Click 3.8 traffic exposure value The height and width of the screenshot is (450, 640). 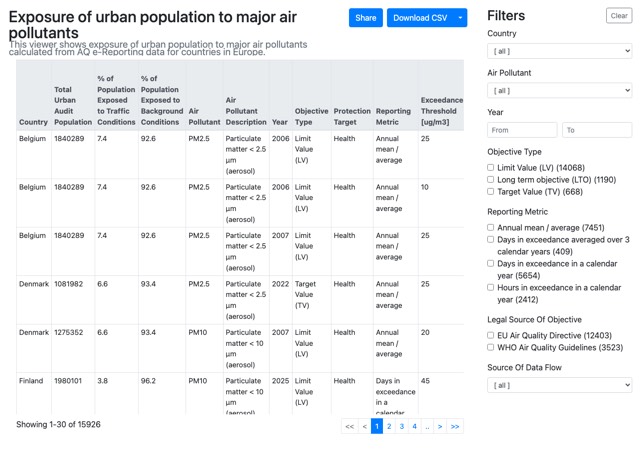[102, 381]
